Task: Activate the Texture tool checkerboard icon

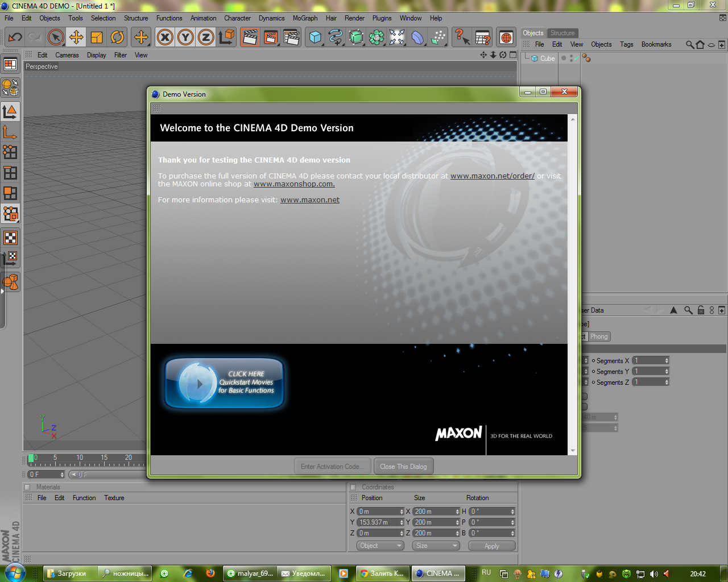Action: tap(10, 238)
